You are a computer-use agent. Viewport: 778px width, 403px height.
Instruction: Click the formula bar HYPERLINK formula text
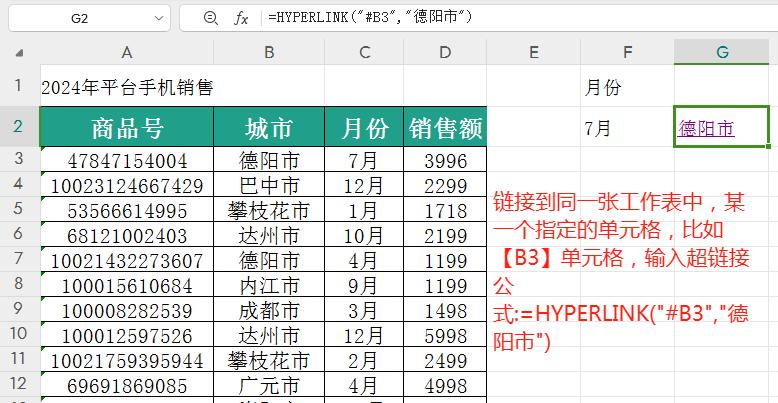pos(370,18)
